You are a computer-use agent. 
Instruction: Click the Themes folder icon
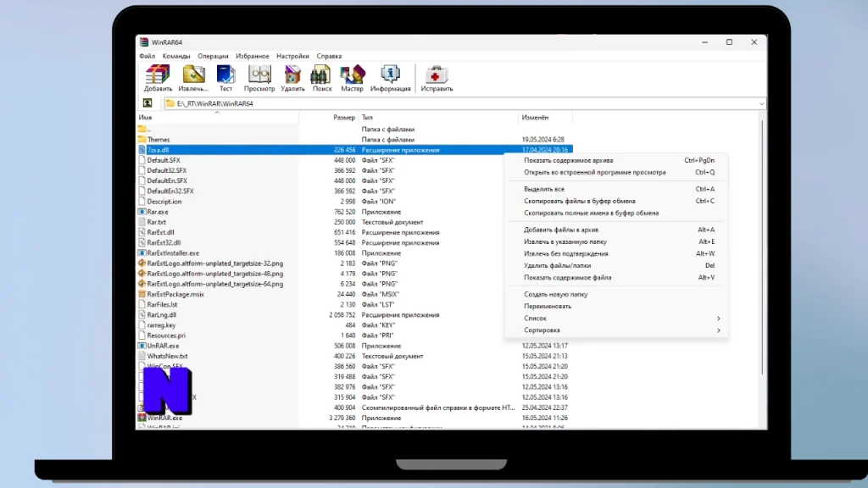pos(142,140)
